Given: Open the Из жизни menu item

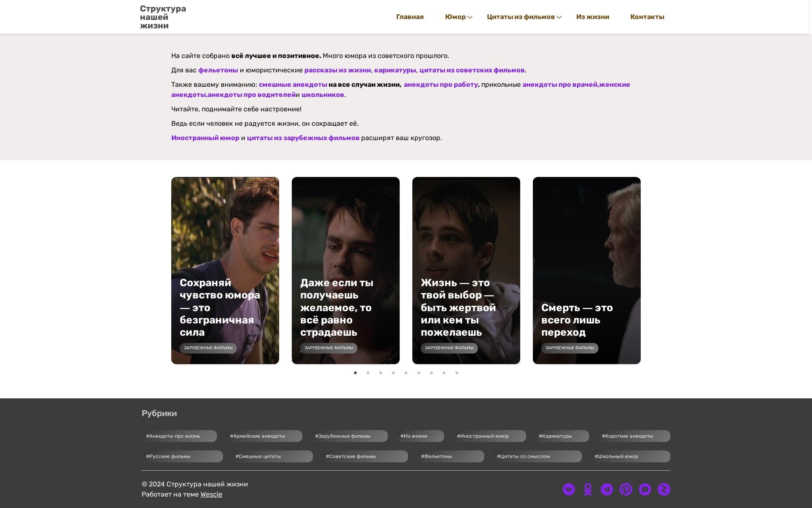Looking at the screenshot, I should tap(593, 17).
